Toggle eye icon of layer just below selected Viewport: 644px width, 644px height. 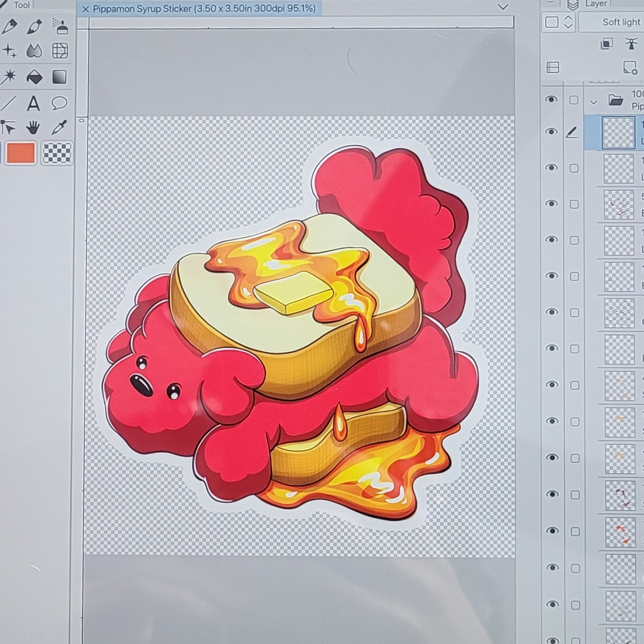pos(551,168)
